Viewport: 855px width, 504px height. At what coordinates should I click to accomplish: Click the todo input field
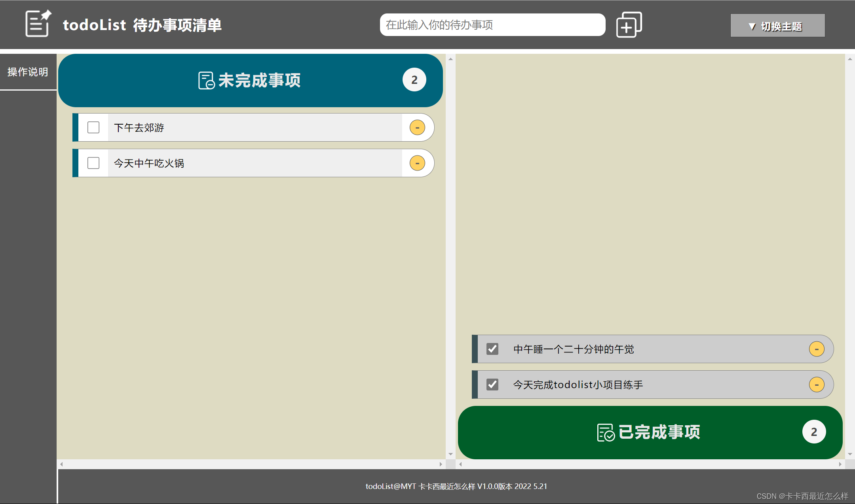coord(492,25)
